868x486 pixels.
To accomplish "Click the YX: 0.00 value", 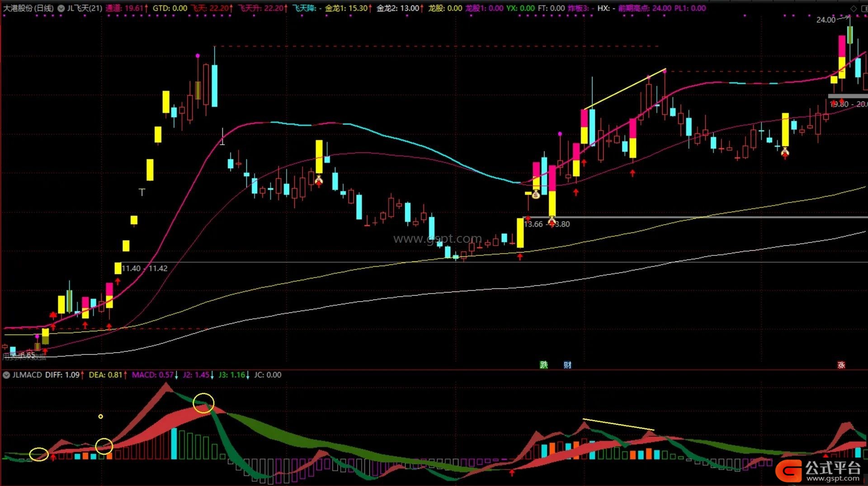I will click(x=520, y=8).
